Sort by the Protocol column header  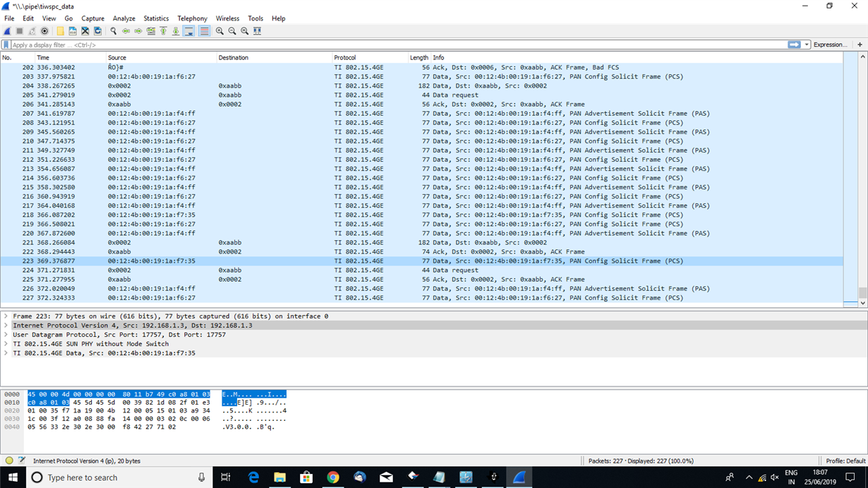coord(370,57)
